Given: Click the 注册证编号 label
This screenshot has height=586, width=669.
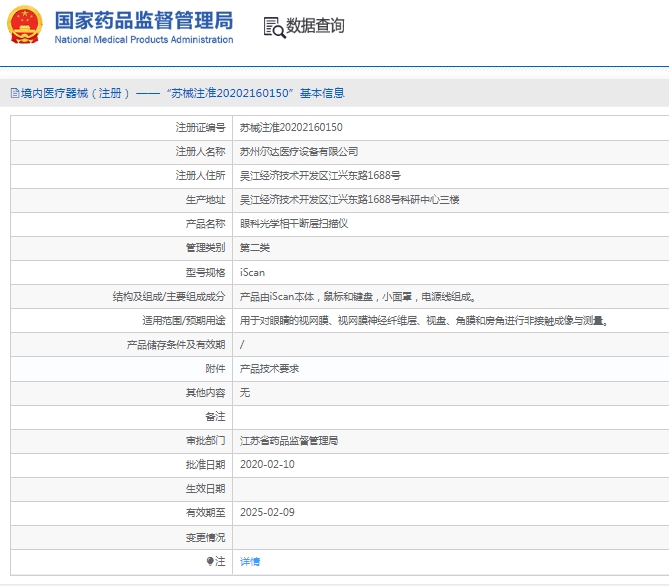Looking at the screenshot, I should click(200, 127).
